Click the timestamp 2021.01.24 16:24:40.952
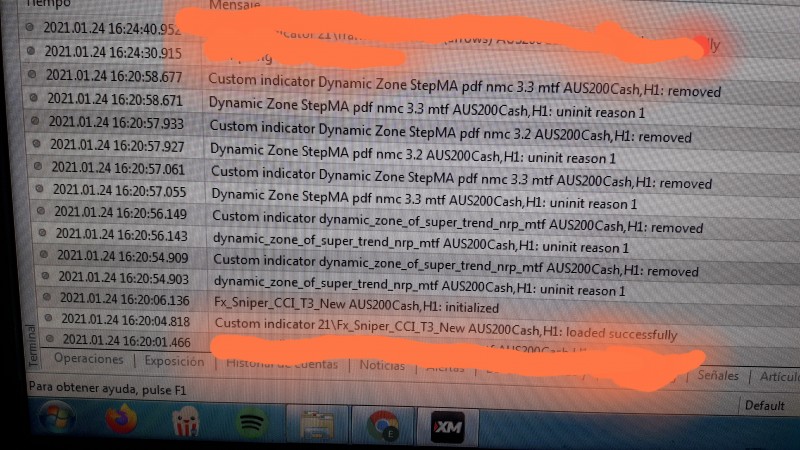Screen dimensions: 800x450 point(112,29)
